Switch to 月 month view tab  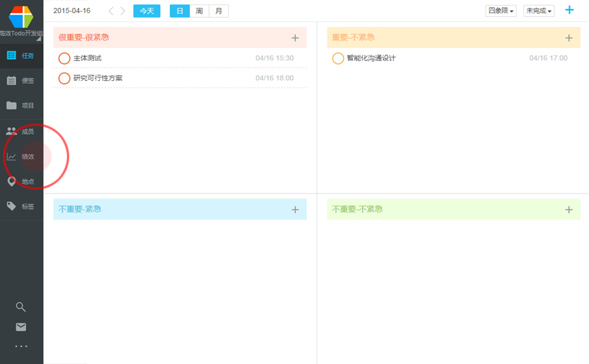218,11
